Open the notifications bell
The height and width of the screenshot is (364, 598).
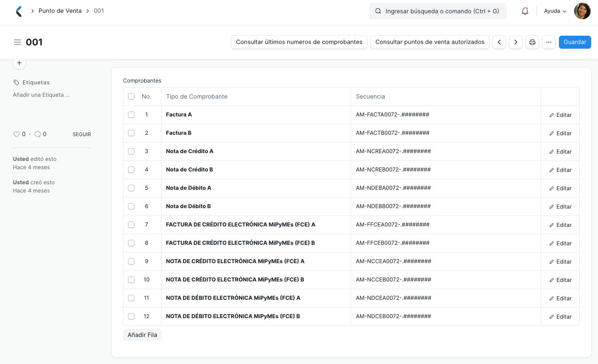[x=525, y=11]
